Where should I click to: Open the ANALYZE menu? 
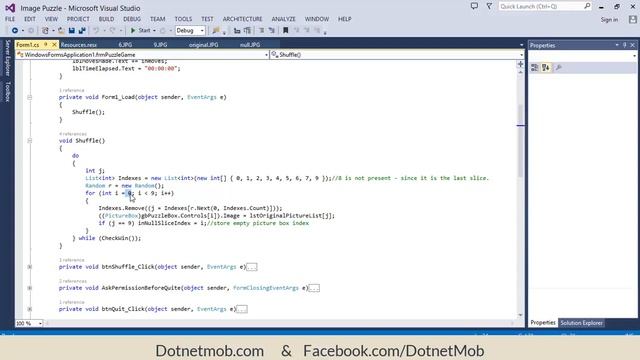(283, 19)
